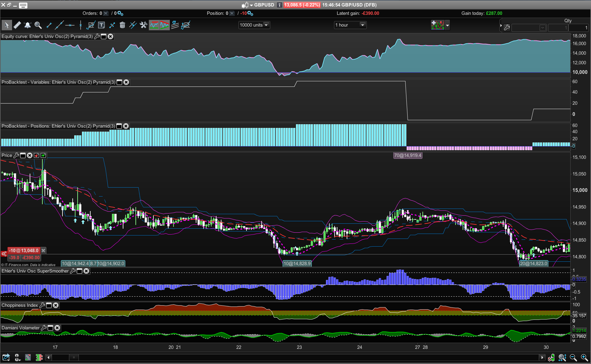The width and height of the screenshot is (591, 364).
Task: Maximize the ProBacktest Variables panel
Action: 119,82
